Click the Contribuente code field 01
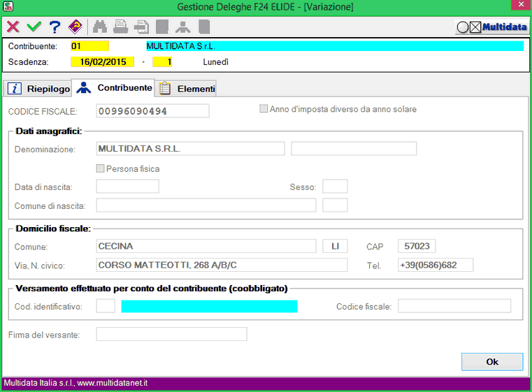This screenshot has width=532, height=392. (89, 46)
